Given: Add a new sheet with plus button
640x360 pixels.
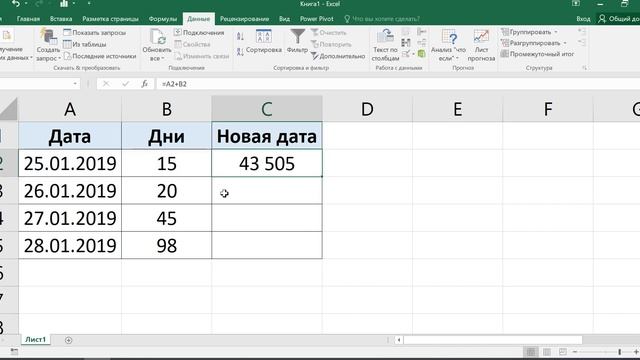Looking at the screenshot, I should (x=68, y=340).
